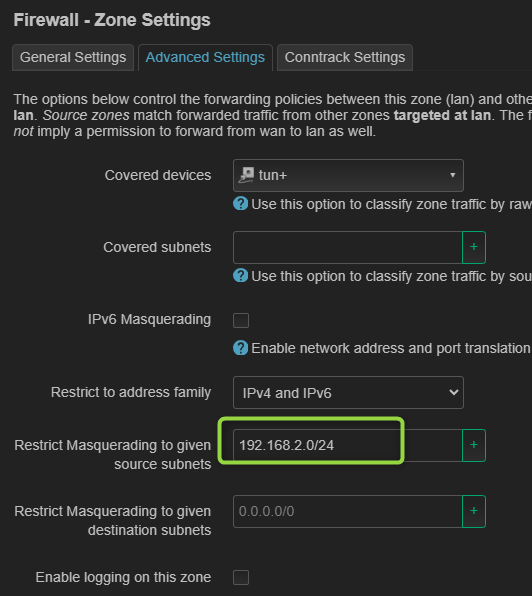Click the Covered subnets input field

click(x=347, y=247)
